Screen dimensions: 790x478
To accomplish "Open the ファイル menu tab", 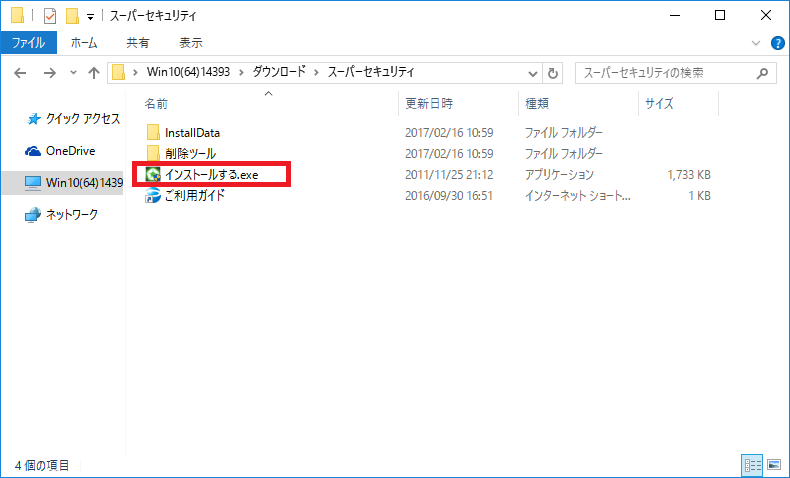I will click(x=29, y=43).
